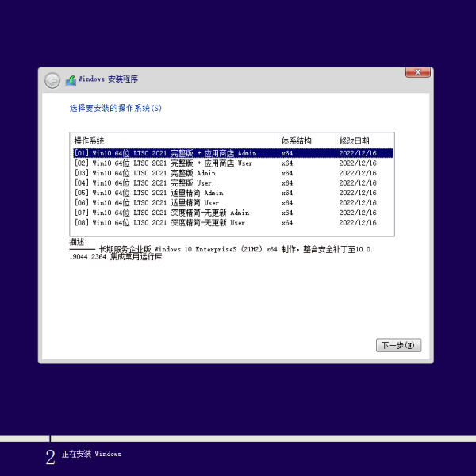Select [08] 深度精简-无更新 User row
Viewport: 476px width, 476px height.
point(232,222)
